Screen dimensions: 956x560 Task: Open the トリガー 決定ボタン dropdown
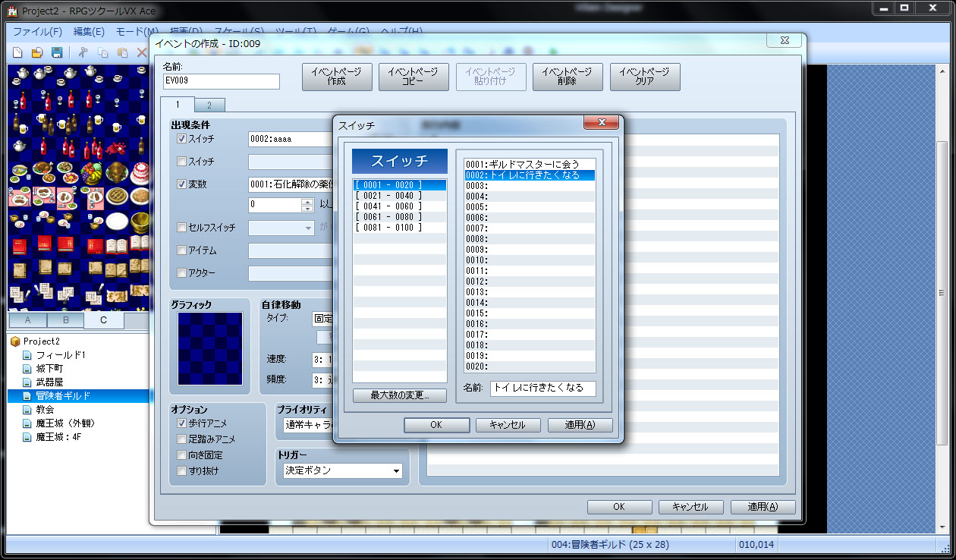(343, 470)
